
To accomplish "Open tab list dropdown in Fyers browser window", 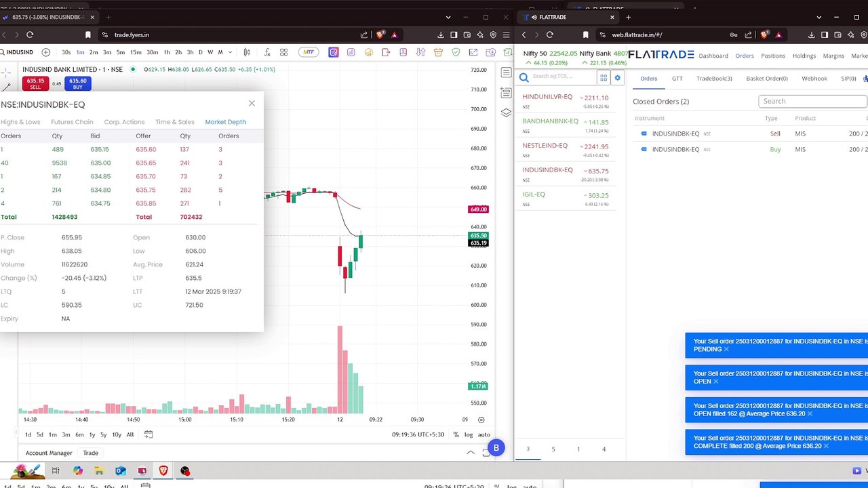I will [x=448, y=17].
